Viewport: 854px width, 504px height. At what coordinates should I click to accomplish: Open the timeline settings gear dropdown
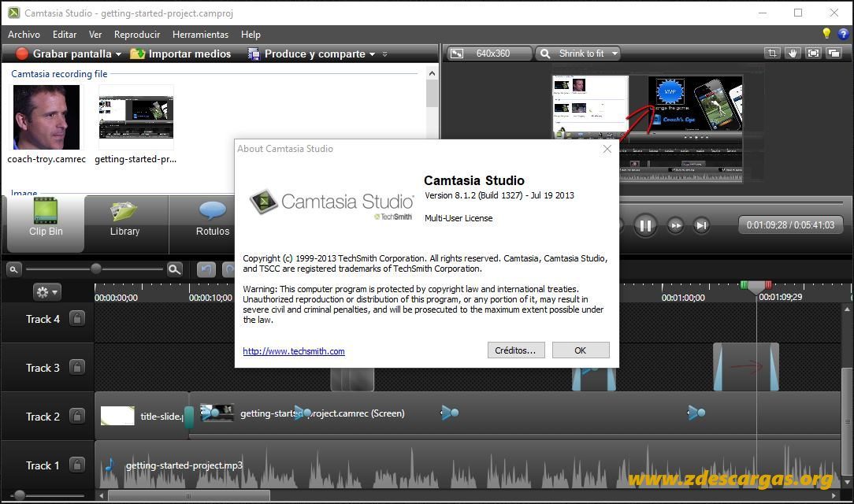pyautogui.click(x=46, y=292)
